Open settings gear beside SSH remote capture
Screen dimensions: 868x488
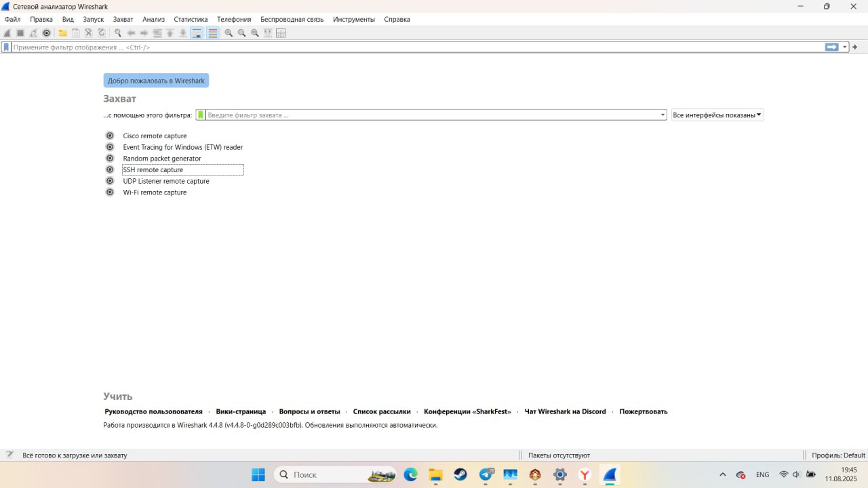click(x=110, y=169)
